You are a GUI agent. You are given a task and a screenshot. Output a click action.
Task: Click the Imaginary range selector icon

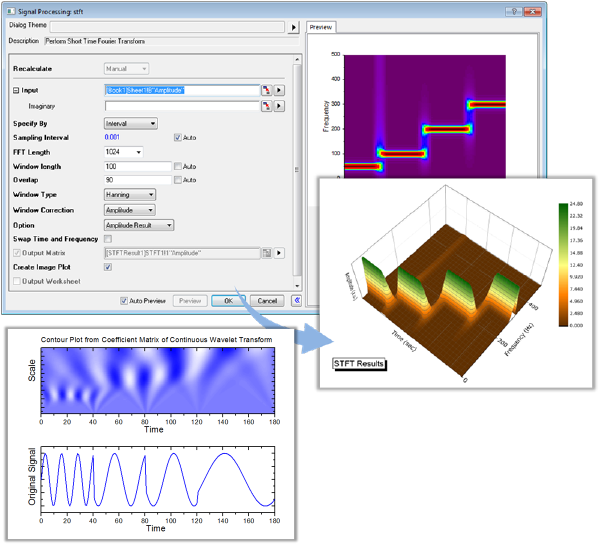pyautogui.click(x=267, y=104)
